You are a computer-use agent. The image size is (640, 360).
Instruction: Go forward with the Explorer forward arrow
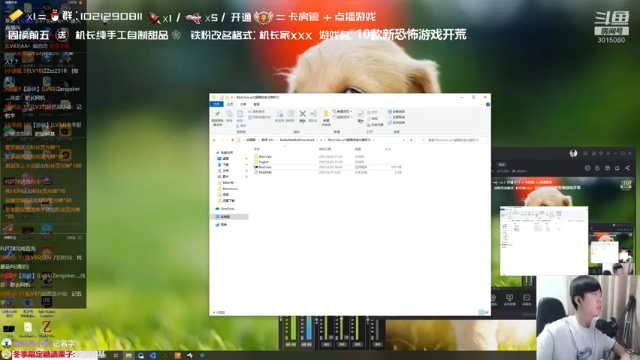221,140
